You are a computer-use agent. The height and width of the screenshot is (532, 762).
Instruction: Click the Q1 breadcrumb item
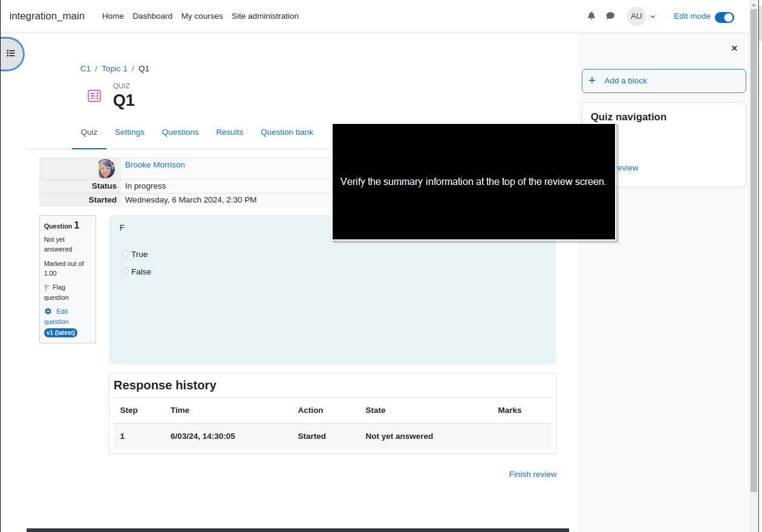144,69
